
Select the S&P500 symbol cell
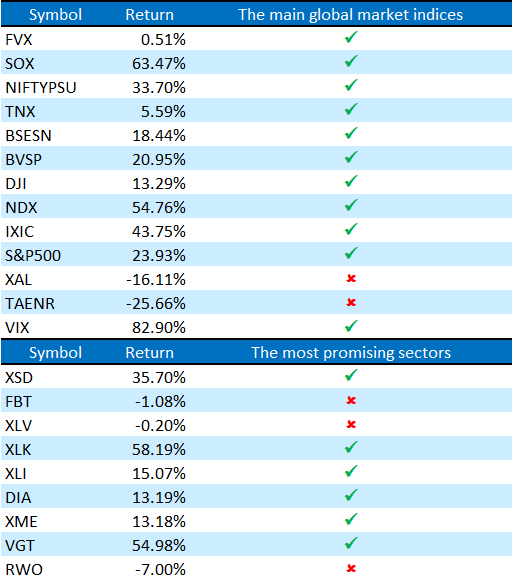pos(55,255)
